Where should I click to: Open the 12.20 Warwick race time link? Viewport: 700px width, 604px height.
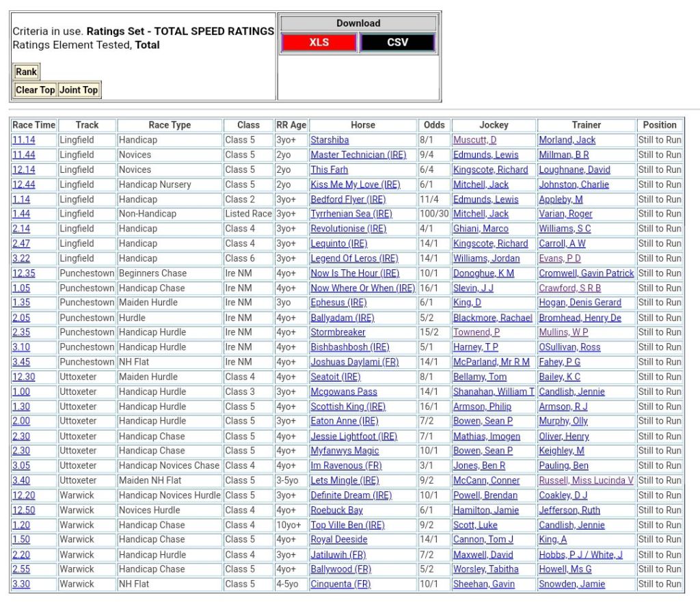24,495
